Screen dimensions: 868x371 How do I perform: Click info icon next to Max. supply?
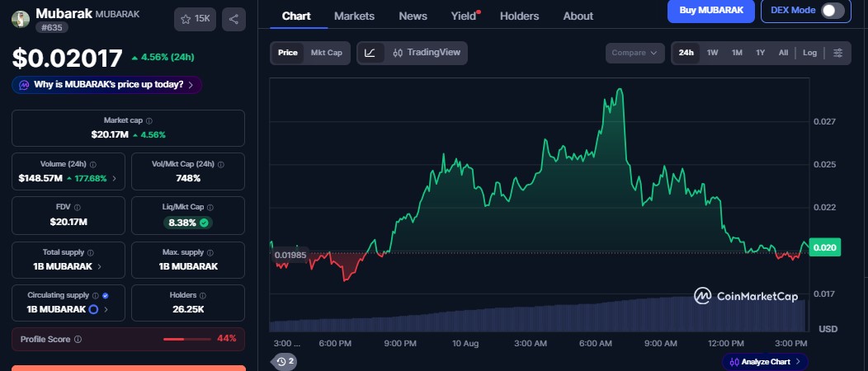point(210,252)
